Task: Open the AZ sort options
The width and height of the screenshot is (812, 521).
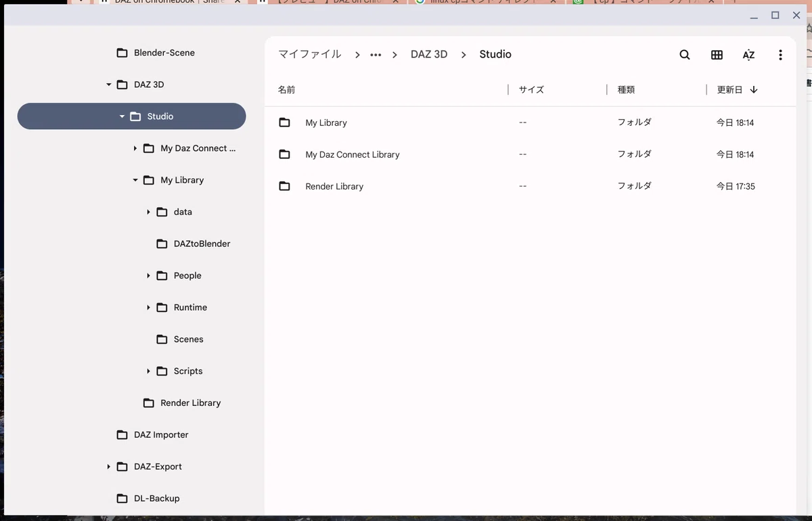Action: pyautogui.click(x=748, y=55)
